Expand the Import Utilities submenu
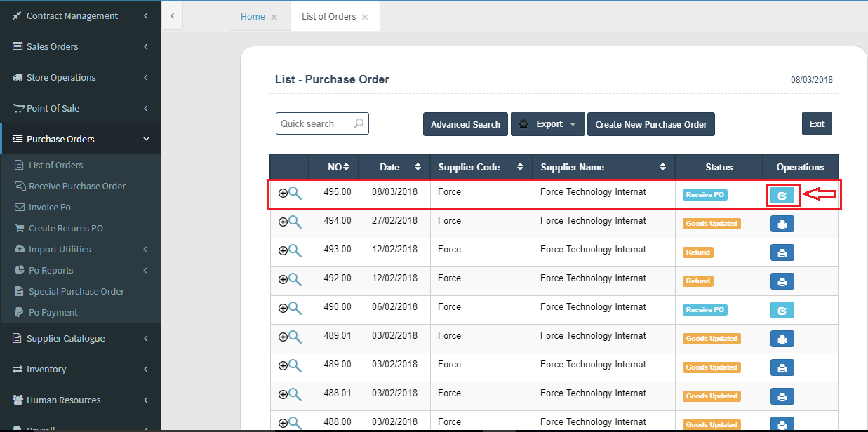The width and height of the screenshot is (868, 432). pyautogui.click(x=80, y=250)
